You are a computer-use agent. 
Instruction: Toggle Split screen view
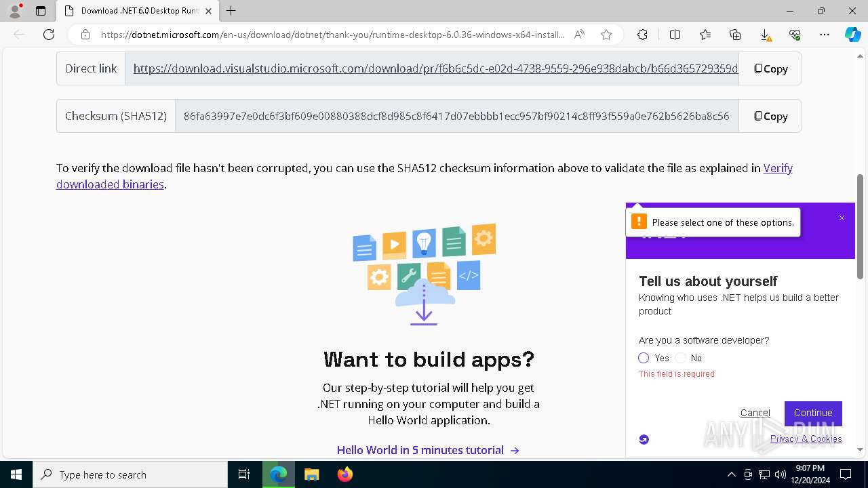[675, 35]
